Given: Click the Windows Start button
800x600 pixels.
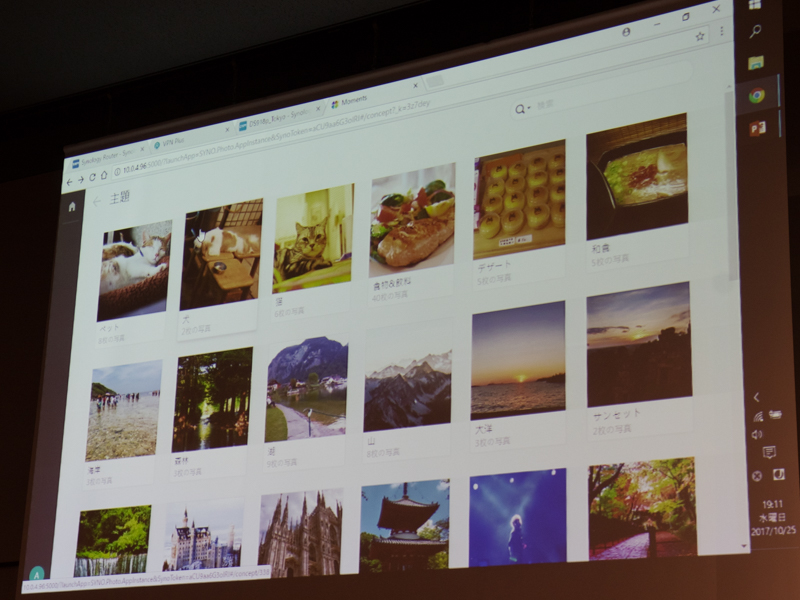Looking at the screenshot, I should tap(755, 5).
